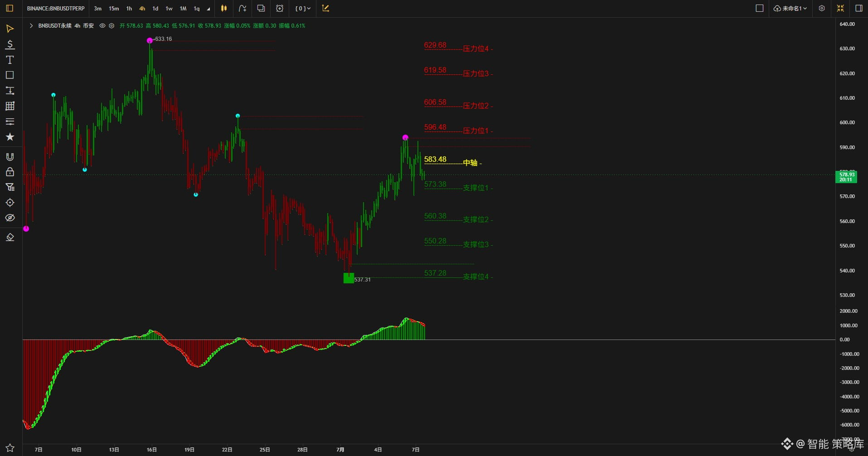Click the 16日 date on time axis
Image resolution: width=868 pixels, height=456 pixels.
(x=151, y=450)
